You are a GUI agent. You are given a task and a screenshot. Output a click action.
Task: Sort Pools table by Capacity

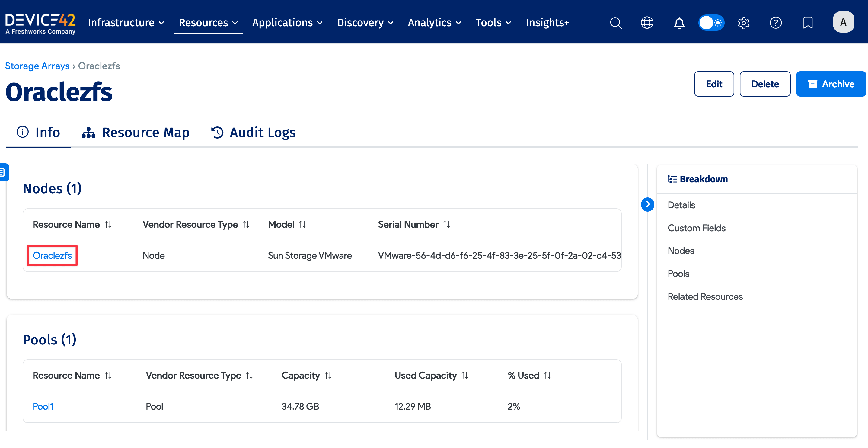pyautogui.click(x=329, y=375)
